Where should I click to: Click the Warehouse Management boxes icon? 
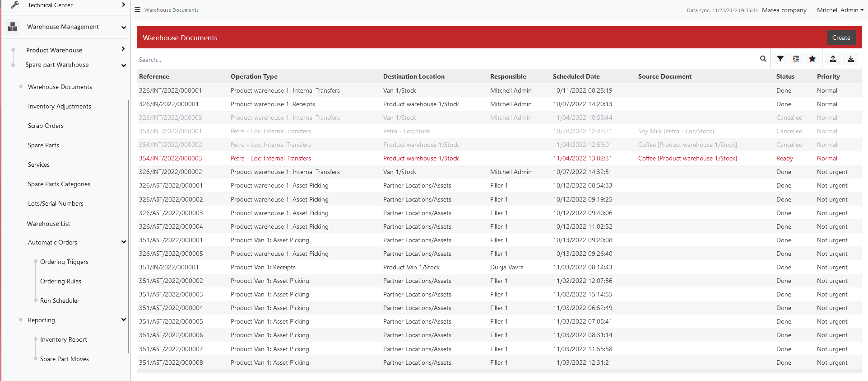pyautogui.click(x=13, y=27)
